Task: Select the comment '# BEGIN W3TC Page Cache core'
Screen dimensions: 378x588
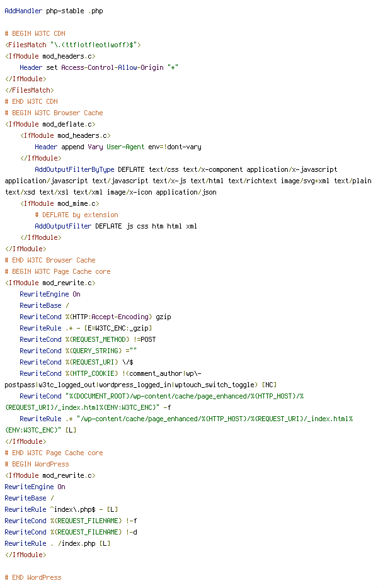Action: click(57, 271)
